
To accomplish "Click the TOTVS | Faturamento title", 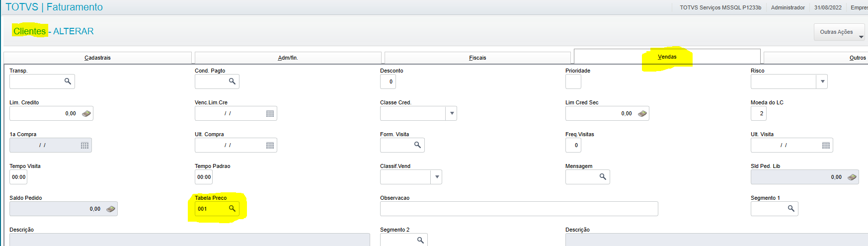I will [54, 7].
